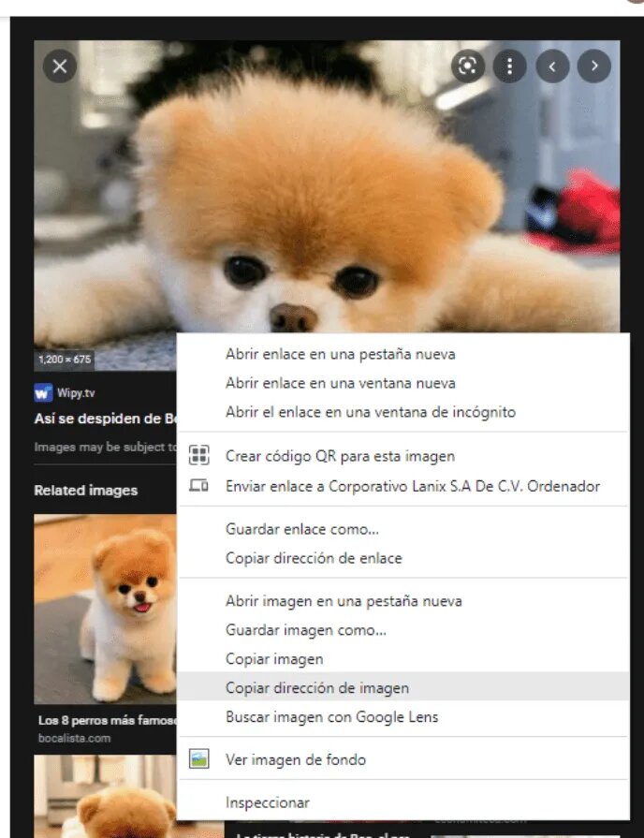Click the Wipy.tv site favicon
Viewport: 644px width, 838px height.
pos(43,393)
